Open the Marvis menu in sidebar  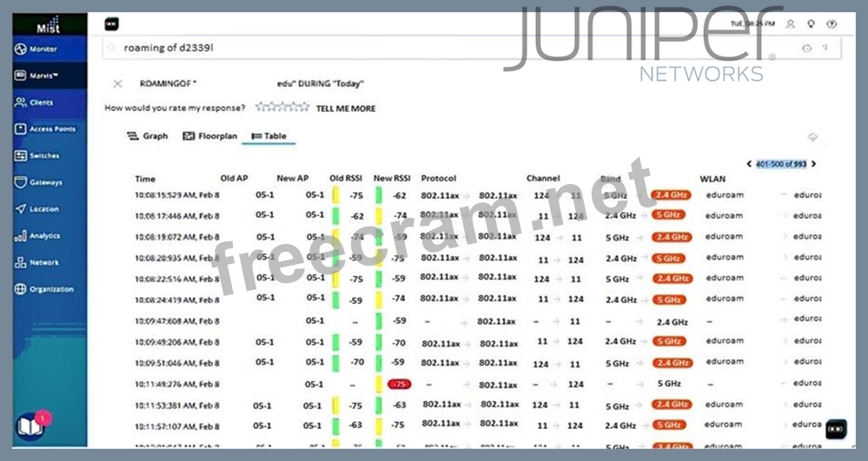point(42,76)
